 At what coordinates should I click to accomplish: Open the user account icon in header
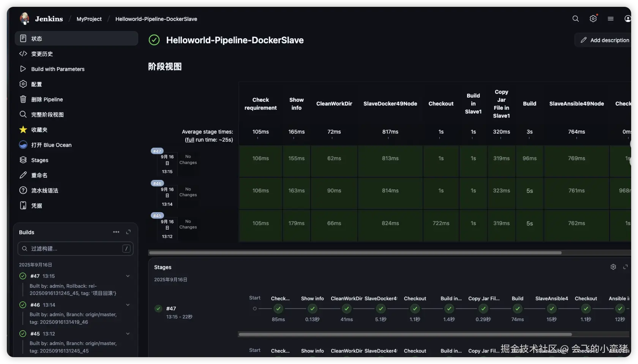628,19
